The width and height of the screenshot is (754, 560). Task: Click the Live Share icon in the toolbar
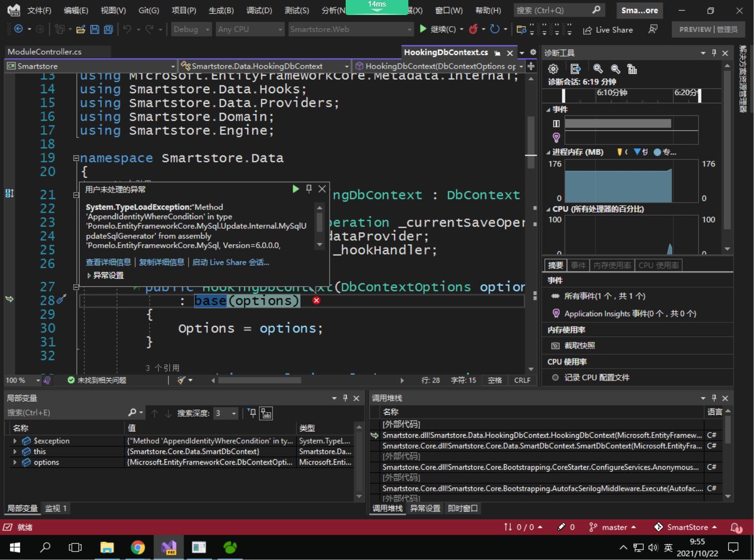click(x=587, y=30)
